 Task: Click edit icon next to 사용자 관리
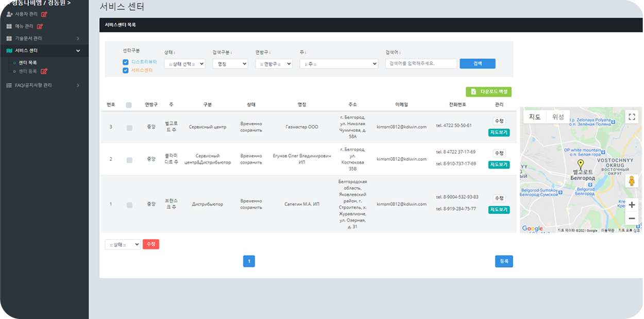tap(44, 14)
